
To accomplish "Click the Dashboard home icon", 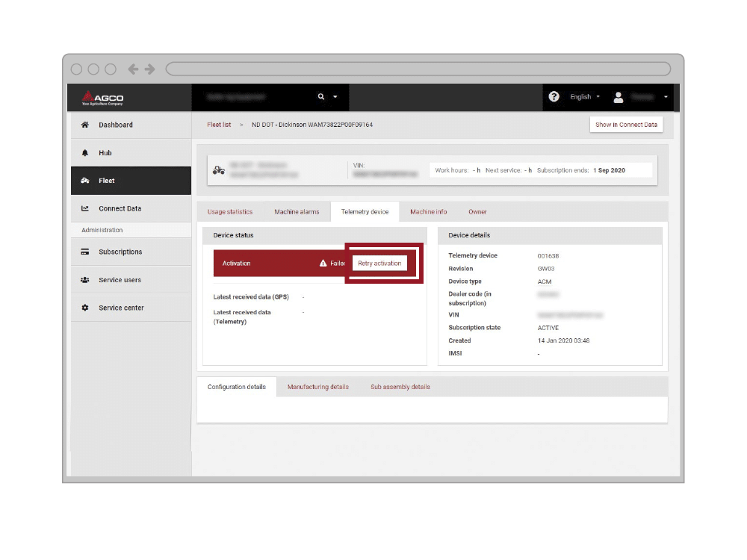I will [x=85, y=125].
